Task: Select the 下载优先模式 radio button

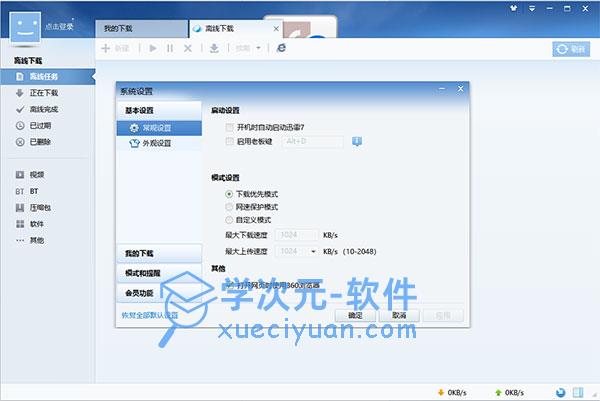Action: 229,194
